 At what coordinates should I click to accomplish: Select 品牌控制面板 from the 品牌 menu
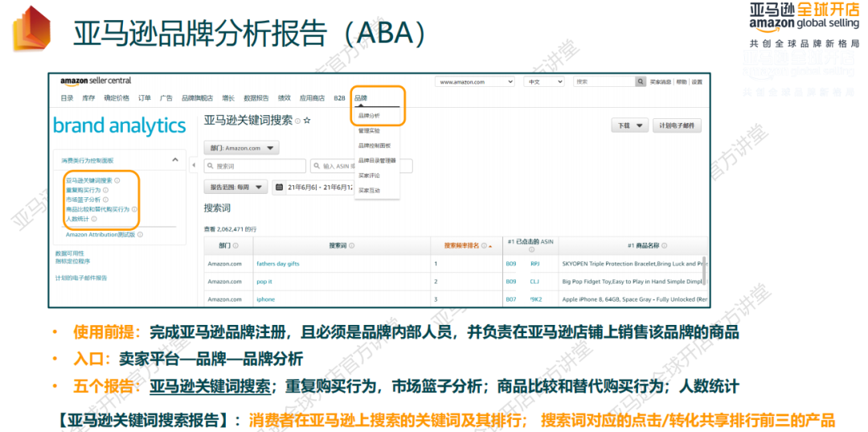click(x=375, y=146)
